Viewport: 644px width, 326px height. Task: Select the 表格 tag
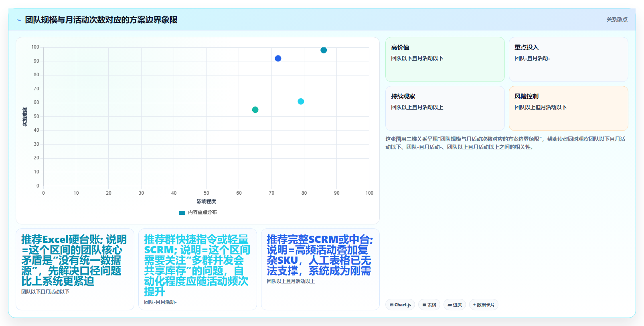[x=429, y=305]
